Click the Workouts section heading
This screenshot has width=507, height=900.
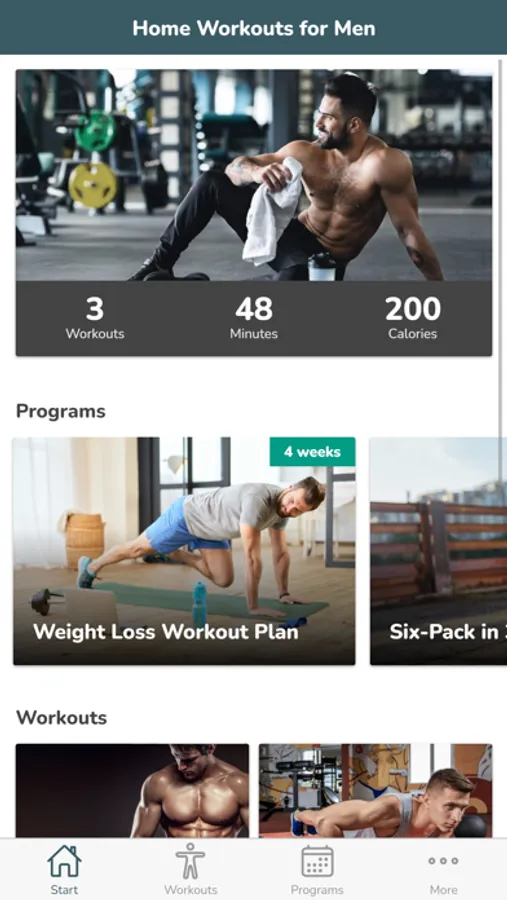coord(61,717)
